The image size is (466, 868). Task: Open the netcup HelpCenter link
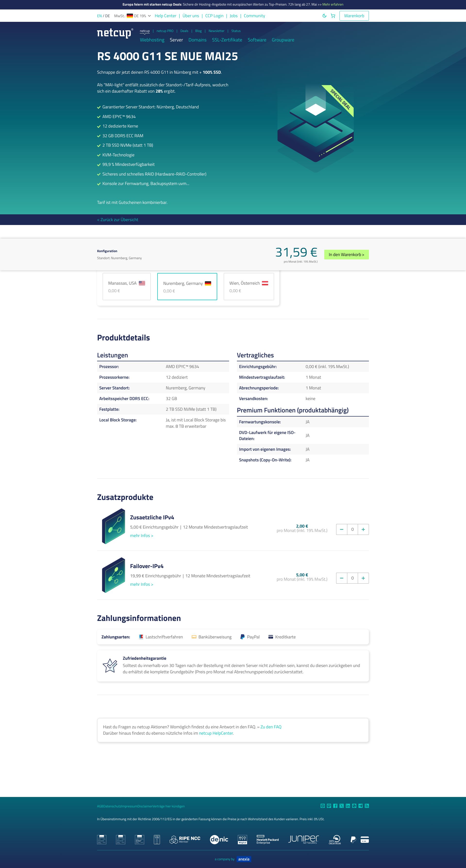(x=216, y=733)
